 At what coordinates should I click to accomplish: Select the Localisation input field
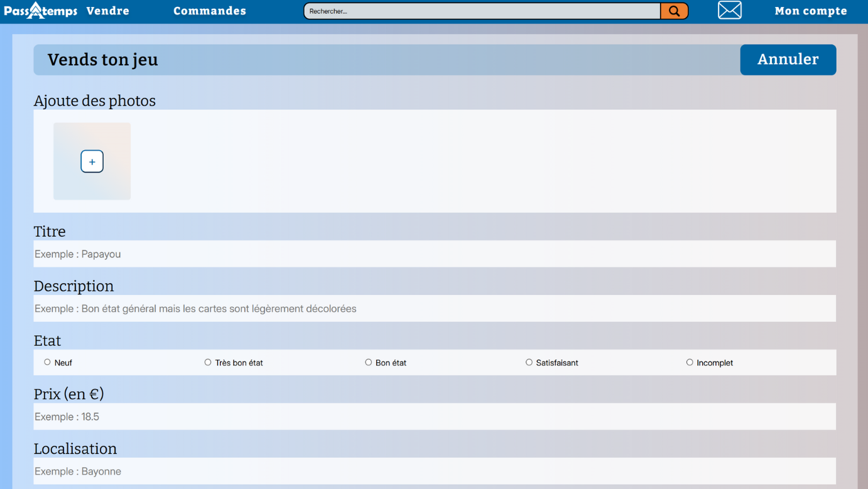435,471
